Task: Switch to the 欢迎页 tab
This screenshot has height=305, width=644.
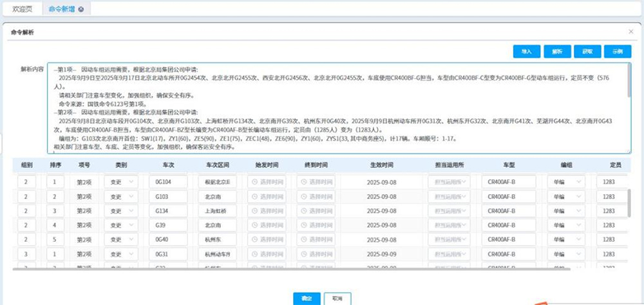Action: (21, 9)
